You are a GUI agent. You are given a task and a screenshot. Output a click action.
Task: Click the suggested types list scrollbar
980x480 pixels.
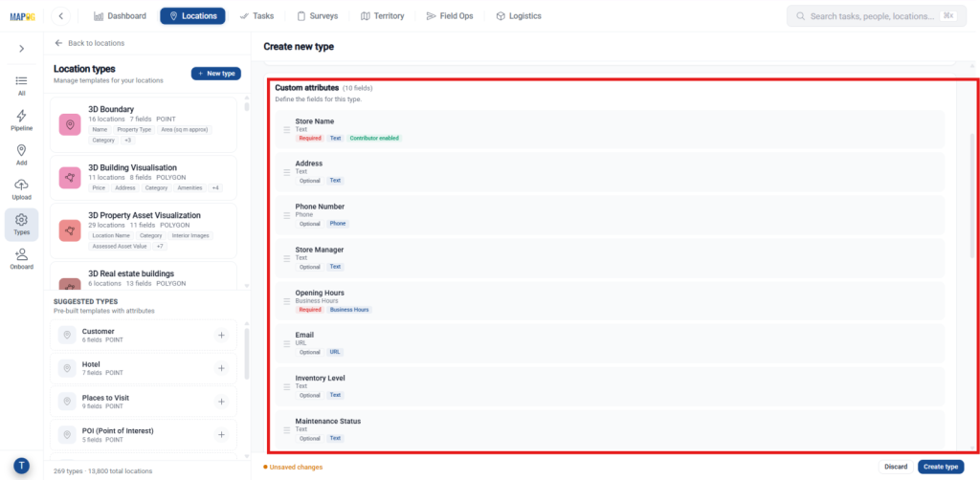click(x=246, y=354)
